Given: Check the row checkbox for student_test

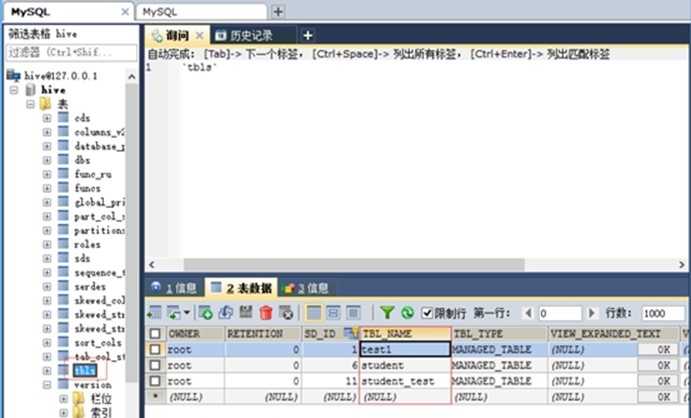Looking at the screenshot, I should coord(155,381).
